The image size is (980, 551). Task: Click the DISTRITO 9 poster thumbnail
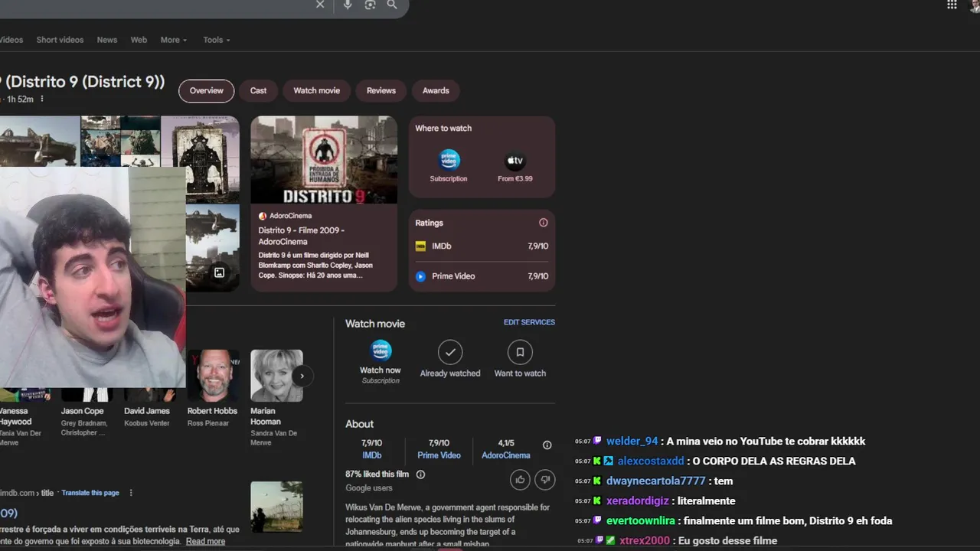(x=324, y=160)
